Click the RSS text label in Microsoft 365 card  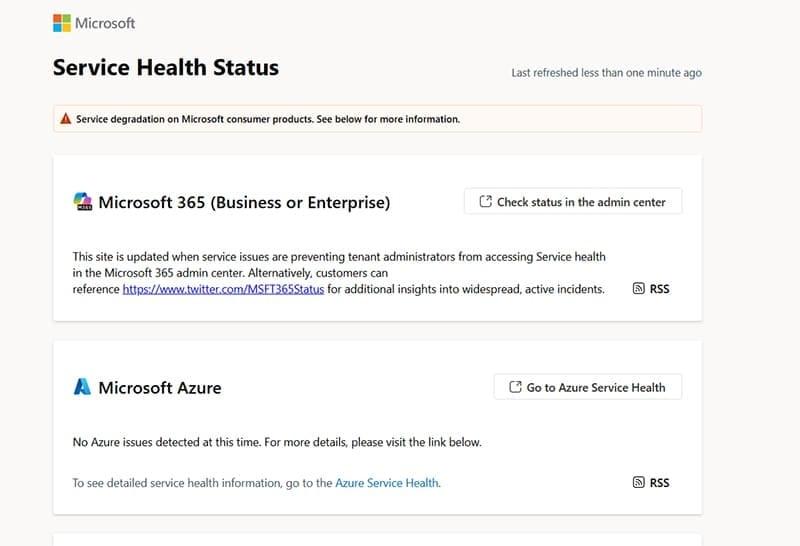[659, 289]
